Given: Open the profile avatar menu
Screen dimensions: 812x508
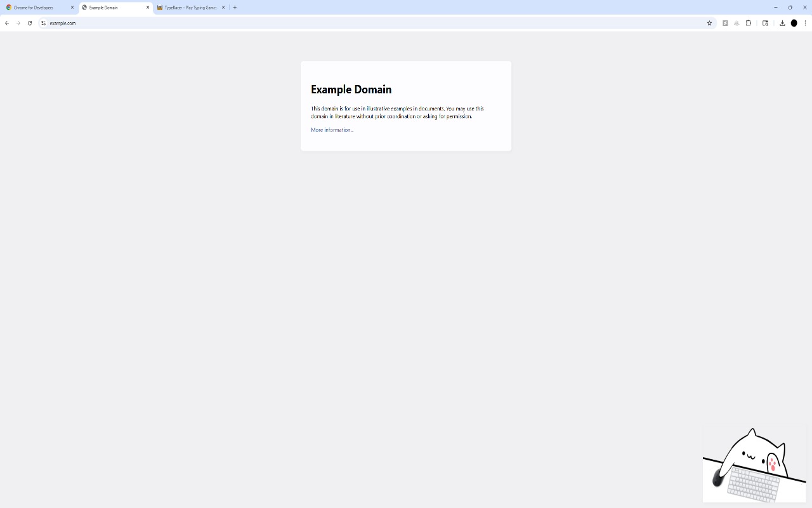Looking at the screenshot, I should pos(794,23).
